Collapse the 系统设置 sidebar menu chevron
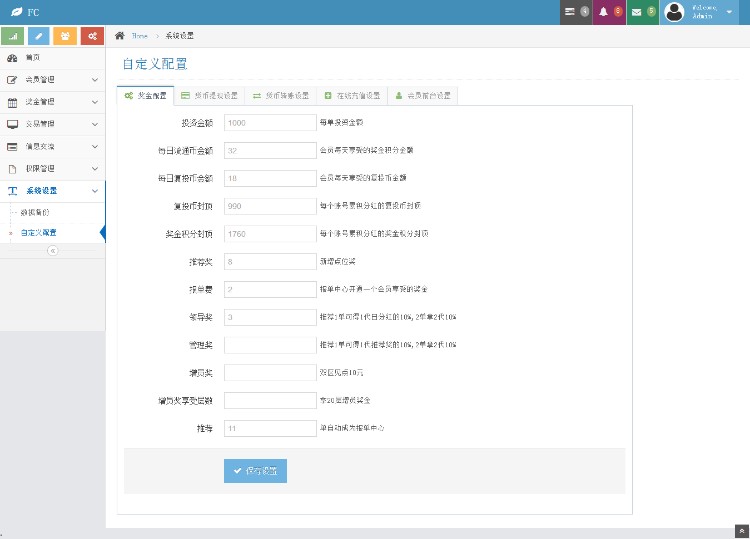The height and width of the screenshot is (539, 750). pyautogui.click(x=95, y=191)
